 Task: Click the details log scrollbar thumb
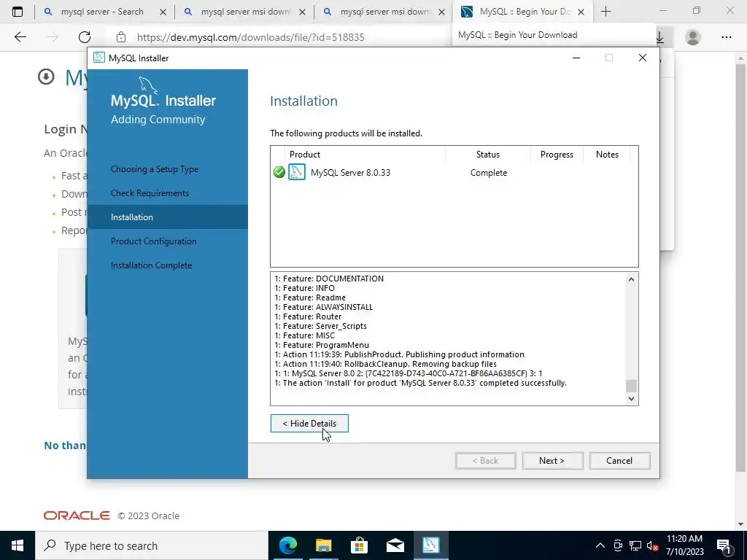(x=631, y=386)
